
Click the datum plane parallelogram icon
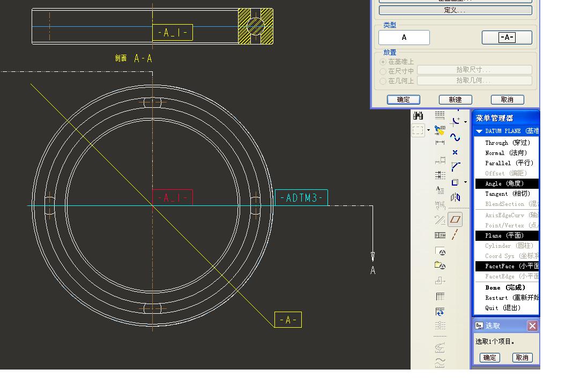coord(455,219)
